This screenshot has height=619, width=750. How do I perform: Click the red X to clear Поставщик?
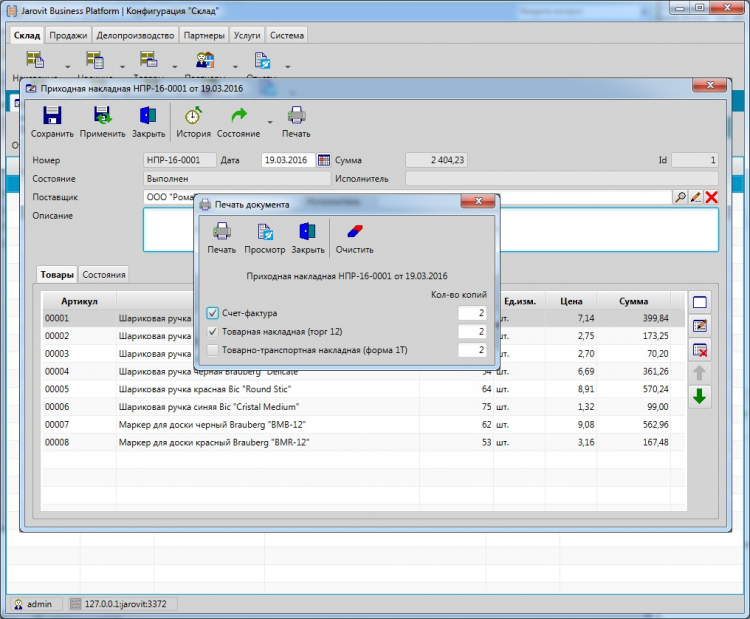(711, 198)
